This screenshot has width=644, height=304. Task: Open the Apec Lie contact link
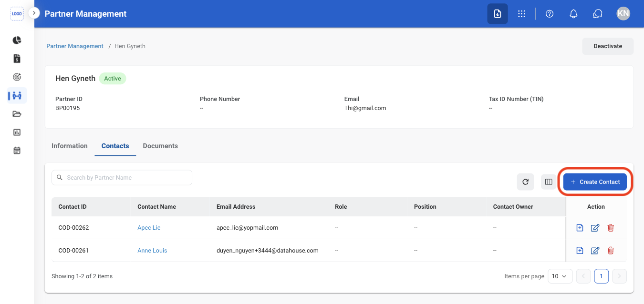pos(149,228)
